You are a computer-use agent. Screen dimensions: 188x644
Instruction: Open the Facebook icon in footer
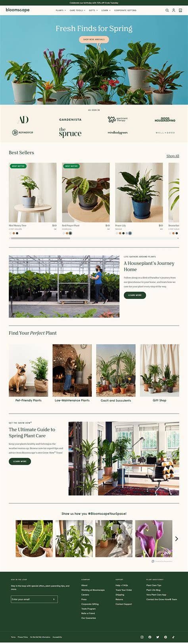click(x=150, y=637)
